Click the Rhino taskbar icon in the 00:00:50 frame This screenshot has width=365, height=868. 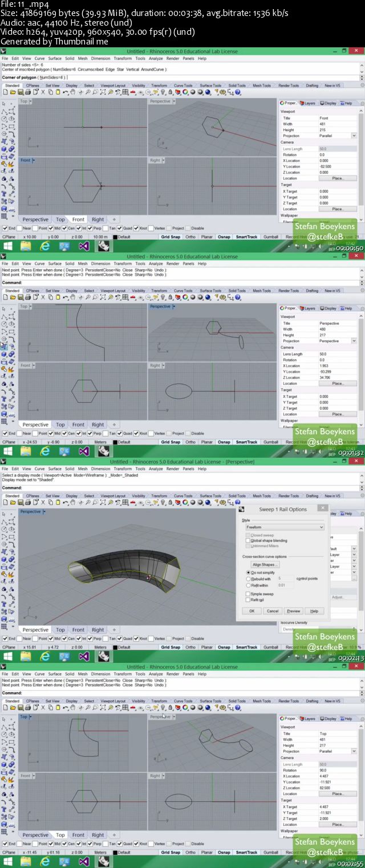point(103,246)
